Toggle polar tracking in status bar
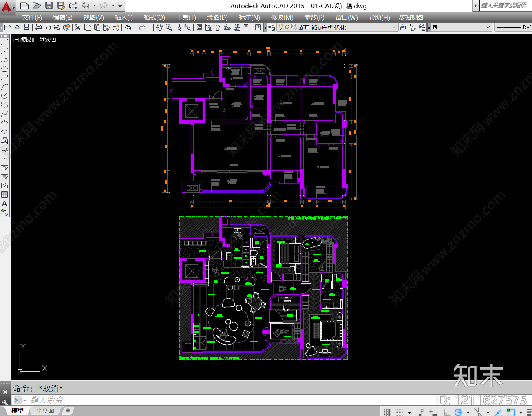Viewport: 532px width, 416px height. click(x=458, y=412)
